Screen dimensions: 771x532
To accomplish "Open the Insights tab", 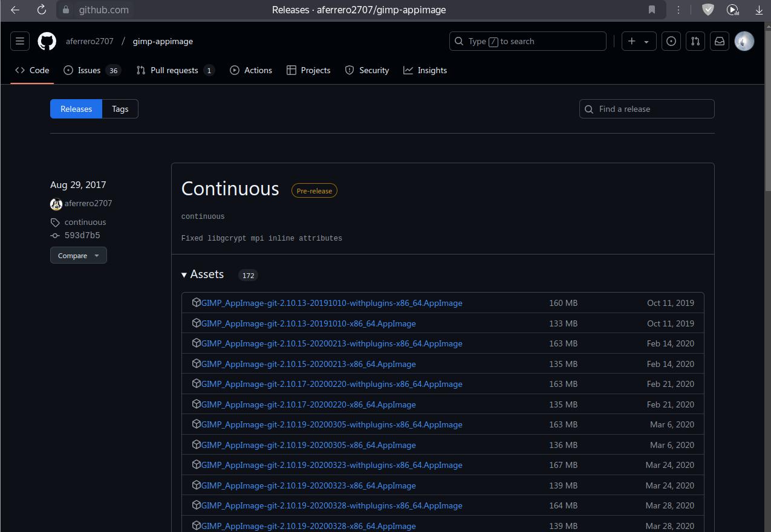I will point(425,70).
